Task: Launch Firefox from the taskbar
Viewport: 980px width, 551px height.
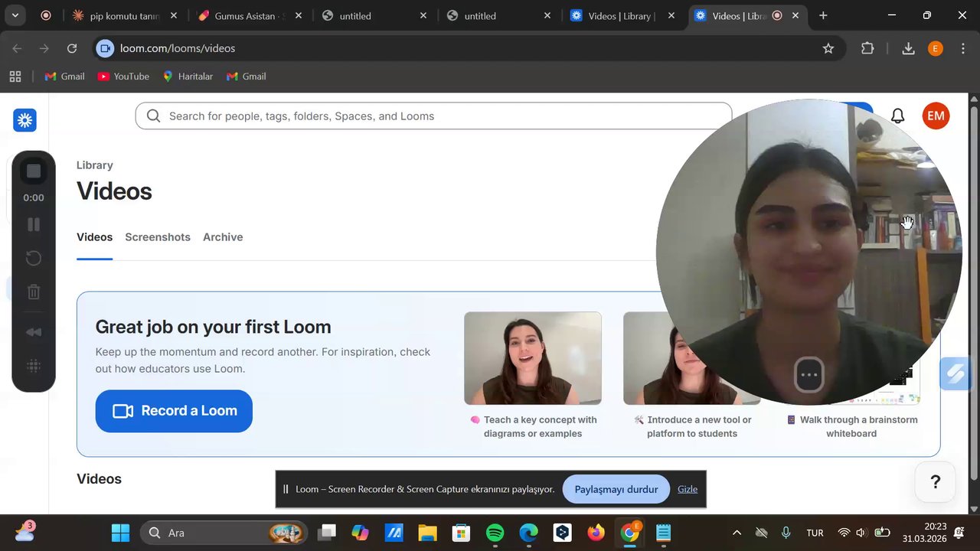Action: [x=596, y=533]
